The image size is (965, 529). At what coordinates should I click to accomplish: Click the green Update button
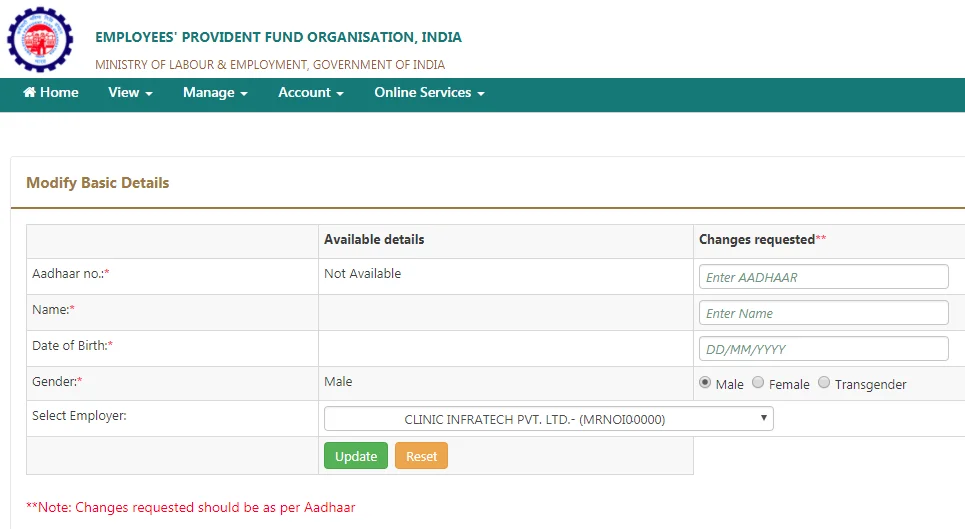point(356,456)
